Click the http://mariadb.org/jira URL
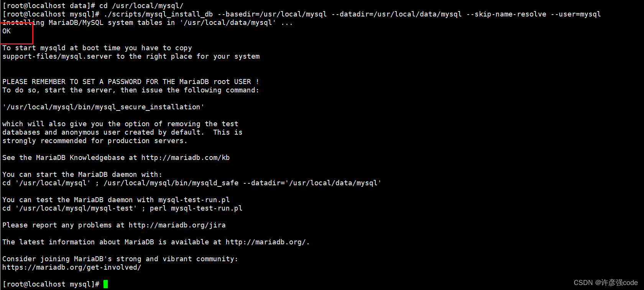644x290 pixels. (177, 225)
